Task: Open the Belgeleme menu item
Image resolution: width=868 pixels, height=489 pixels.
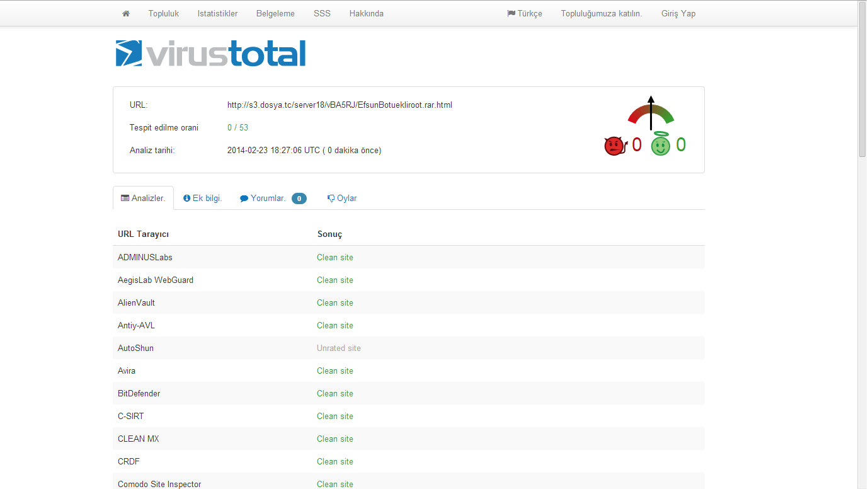Action: coord(275,13)
